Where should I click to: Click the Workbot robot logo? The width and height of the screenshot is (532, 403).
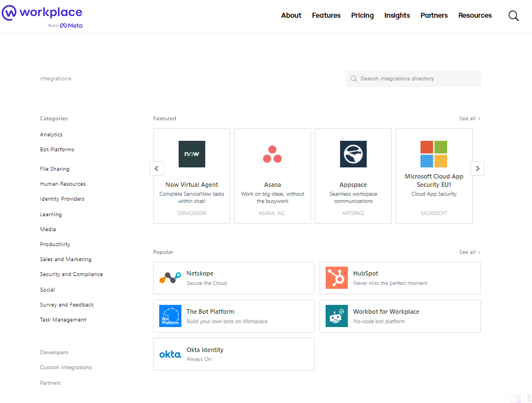pos(337,316)
